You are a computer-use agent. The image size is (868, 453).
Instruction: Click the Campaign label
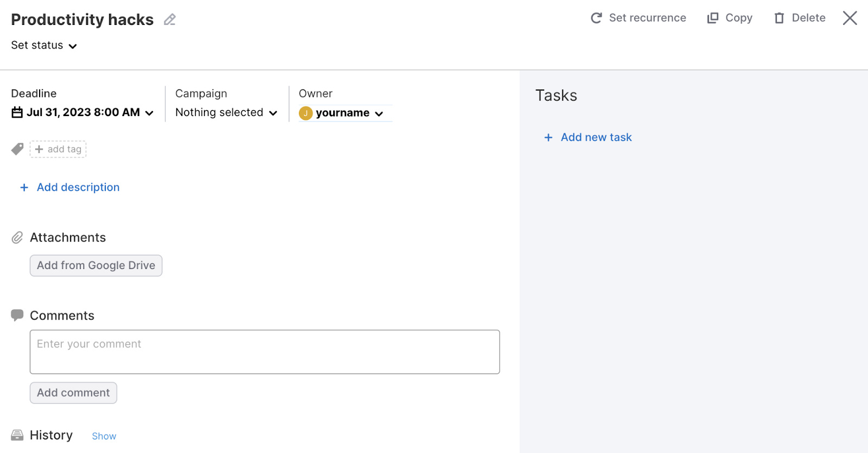[x=201, y=93]
